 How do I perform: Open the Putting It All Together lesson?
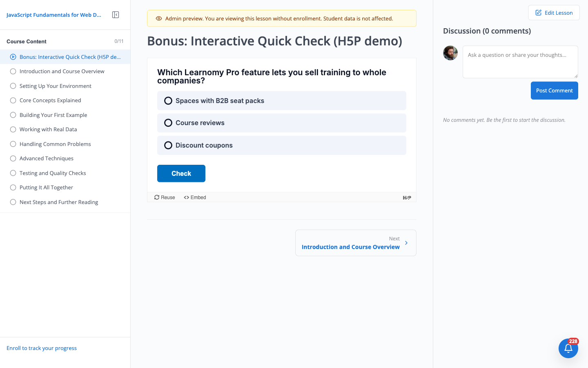click(65, 188)
